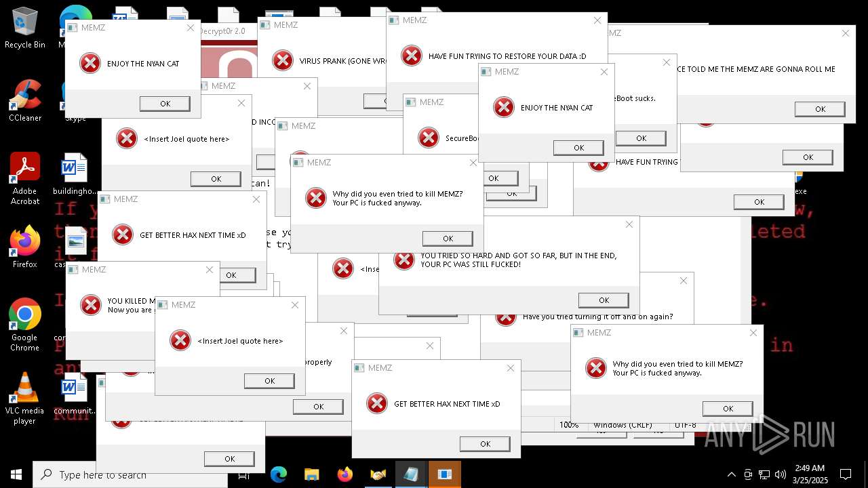Click OK in YOU TRIED SO HARD dialog
The width and height of the screenshot is (868, 488).
click(x=604, y=300)
